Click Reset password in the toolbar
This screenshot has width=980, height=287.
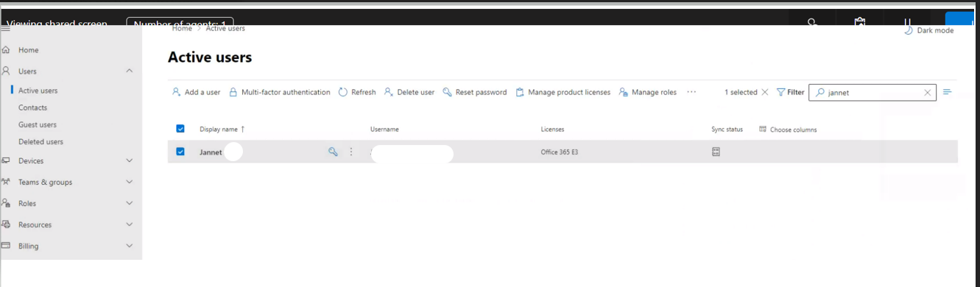click(x=474, y=92)
